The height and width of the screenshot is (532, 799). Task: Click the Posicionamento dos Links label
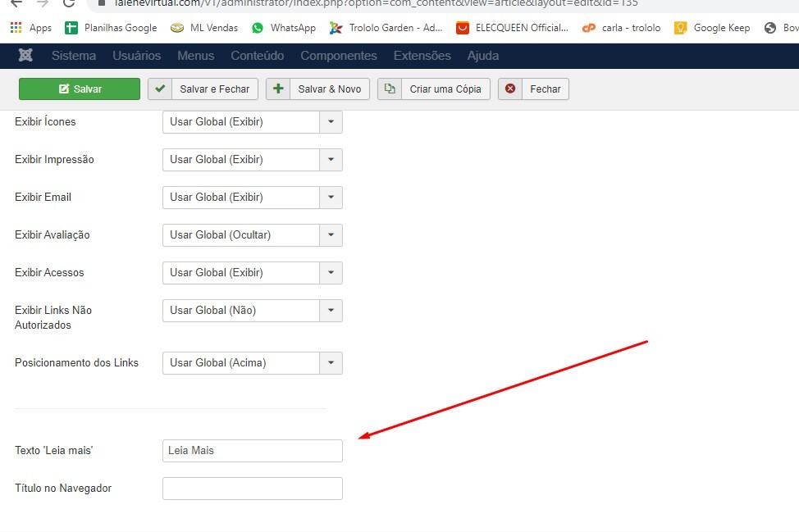click(76, 362)
